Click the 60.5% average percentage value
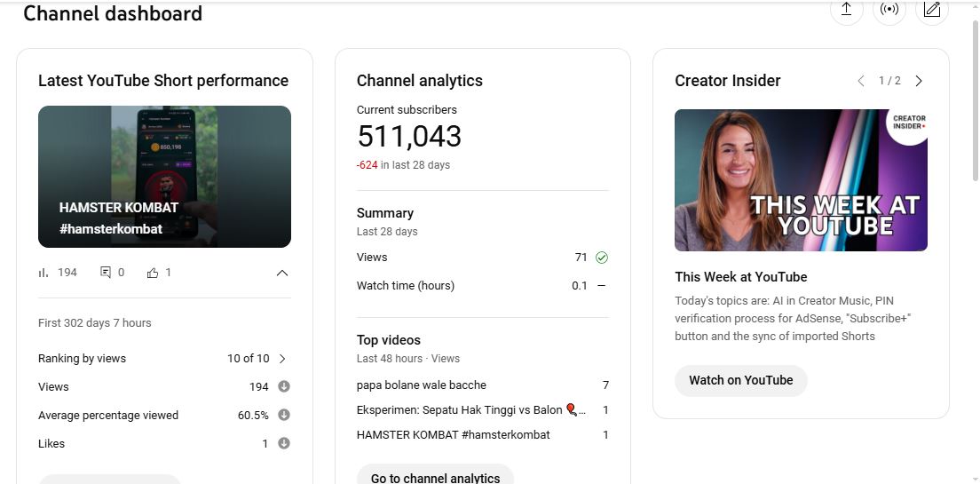The image size is (980, 484). [253, 416]
